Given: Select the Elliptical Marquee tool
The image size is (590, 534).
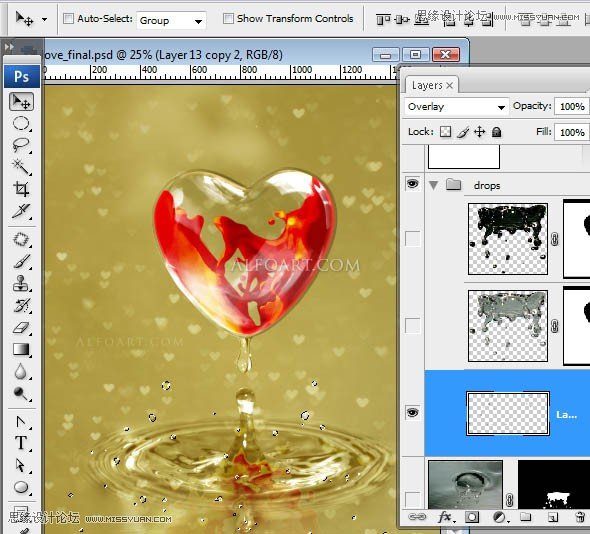Looking at the screenshot, I should [21, 123].
